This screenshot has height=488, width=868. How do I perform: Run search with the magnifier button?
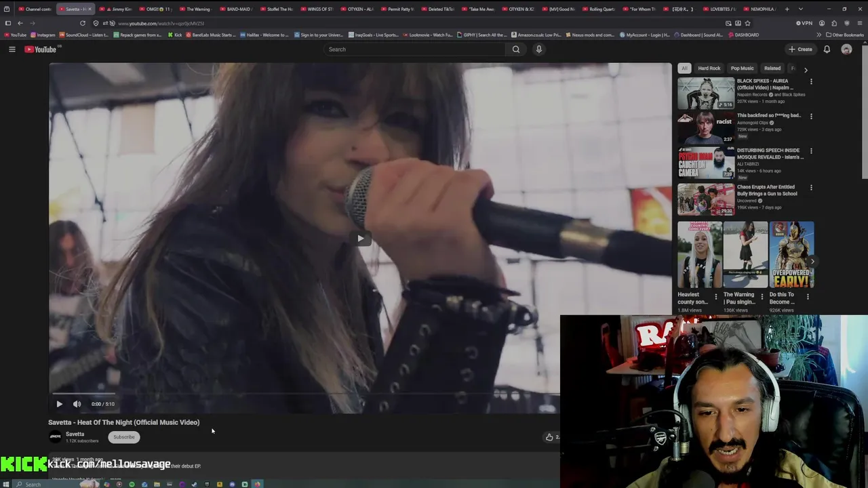tap(516, 49)
